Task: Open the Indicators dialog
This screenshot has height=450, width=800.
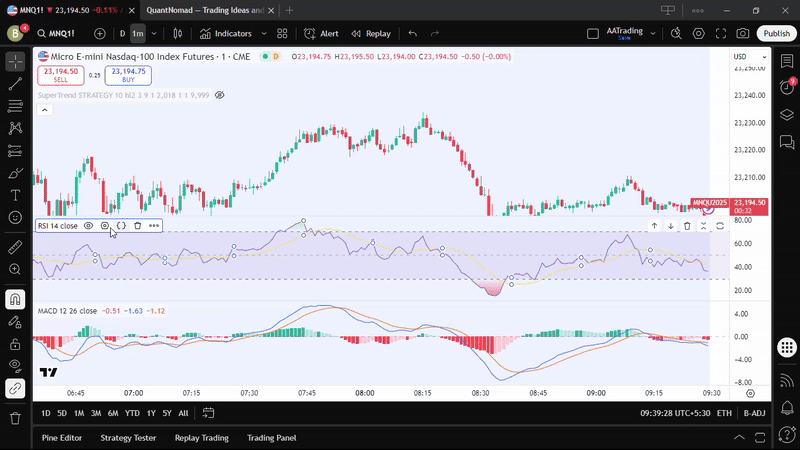Action: [x=226, y=34]
